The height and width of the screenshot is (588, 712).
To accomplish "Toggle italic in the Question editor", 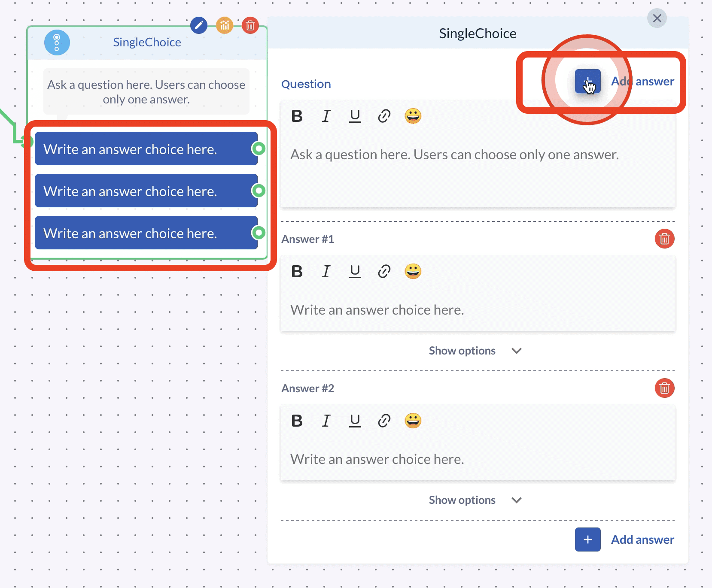I will pyautogui.click(x=326, y=116).
